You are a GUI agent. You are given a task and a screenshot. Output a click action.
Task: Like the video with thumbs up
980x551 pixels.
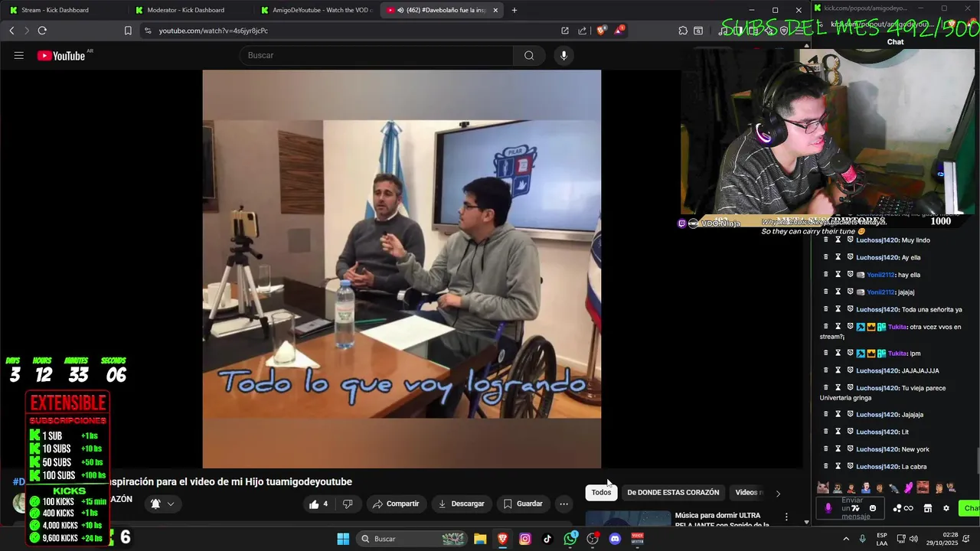(318, 504)
